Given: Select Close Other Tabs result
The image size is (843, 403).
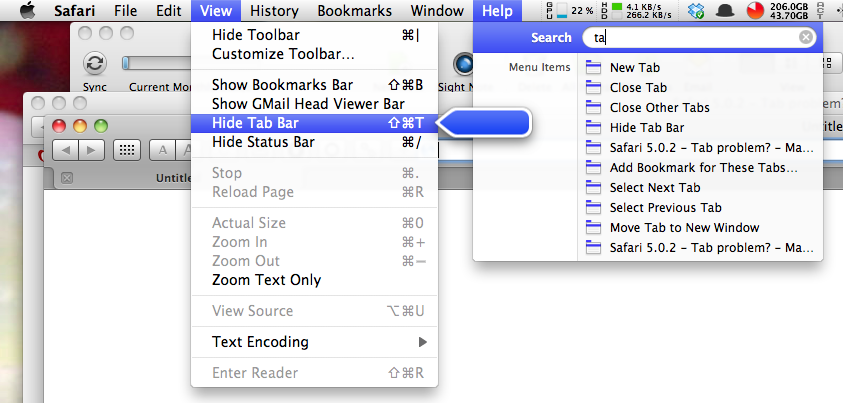Looking at the screenshot, I should (x=700, y=107).
